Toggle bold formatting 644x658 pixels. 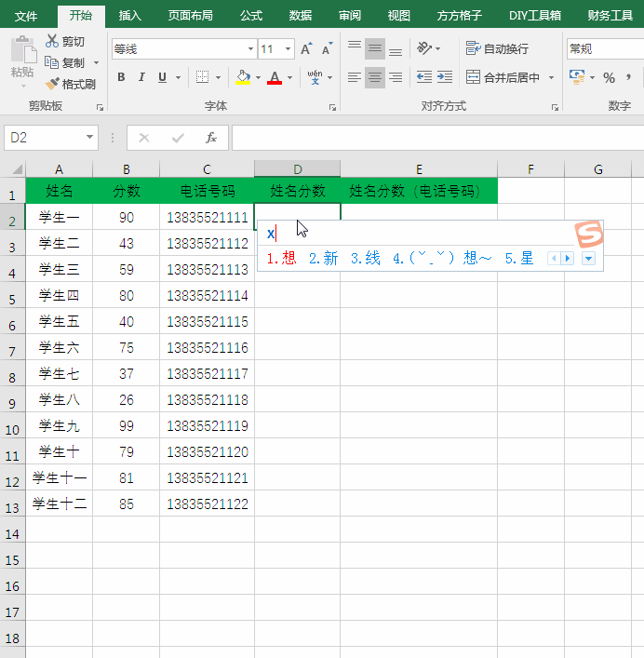[x=121, y=77]
